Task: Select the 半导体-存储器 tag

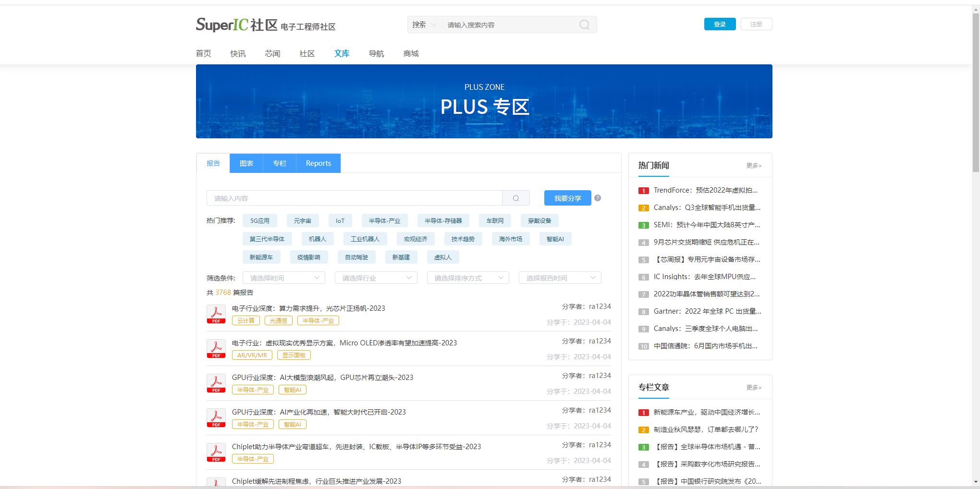Action: pos(443,220)
